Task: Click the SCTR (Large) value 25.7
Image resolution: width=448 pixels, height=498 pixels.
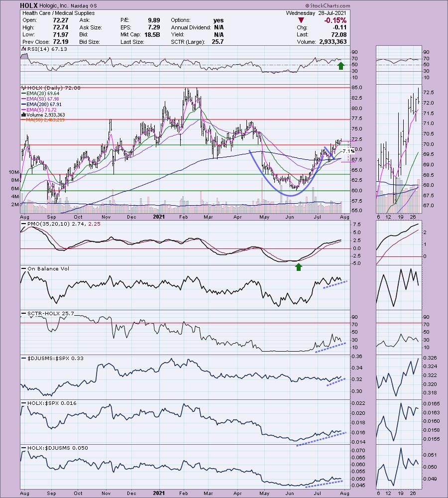Action: coord(218,42)
